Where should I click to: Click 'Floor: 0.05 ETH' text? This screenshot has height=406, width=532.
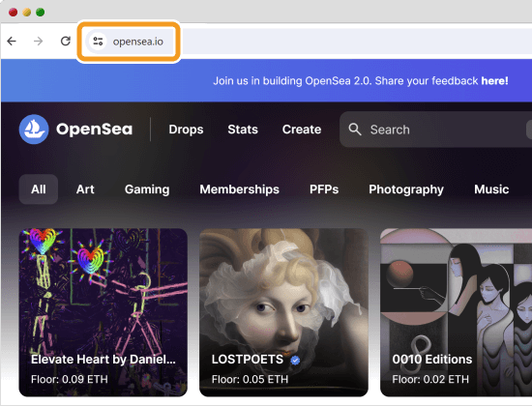click(x=250, y=379)
